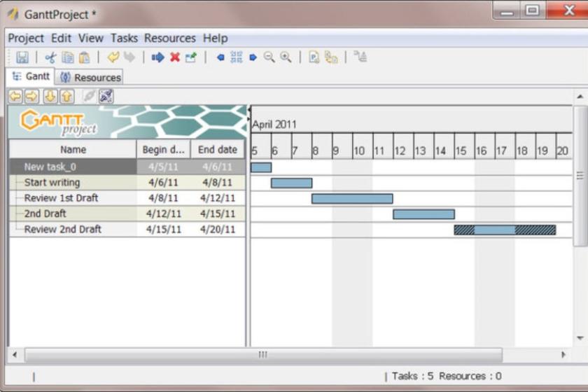Click the Name column header
The height and width of the screenshot is (392, 588).
pos(73,150)
